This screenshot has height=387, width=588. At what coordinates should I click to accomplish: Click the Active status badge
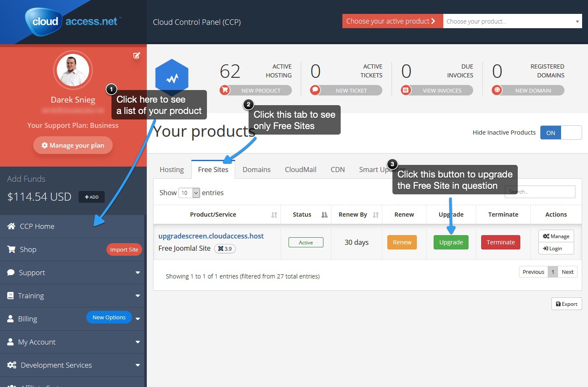tap(306, 242)
